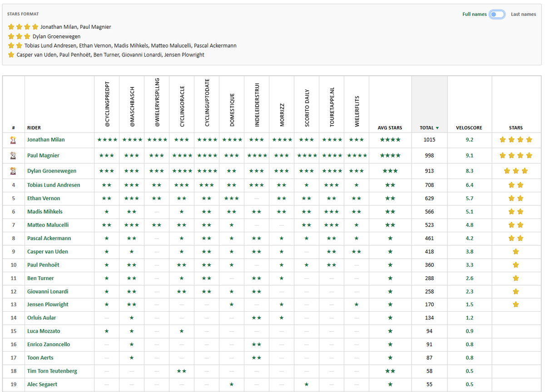Open rider link Pascal Ackermann in table

(x=49, y=238)
